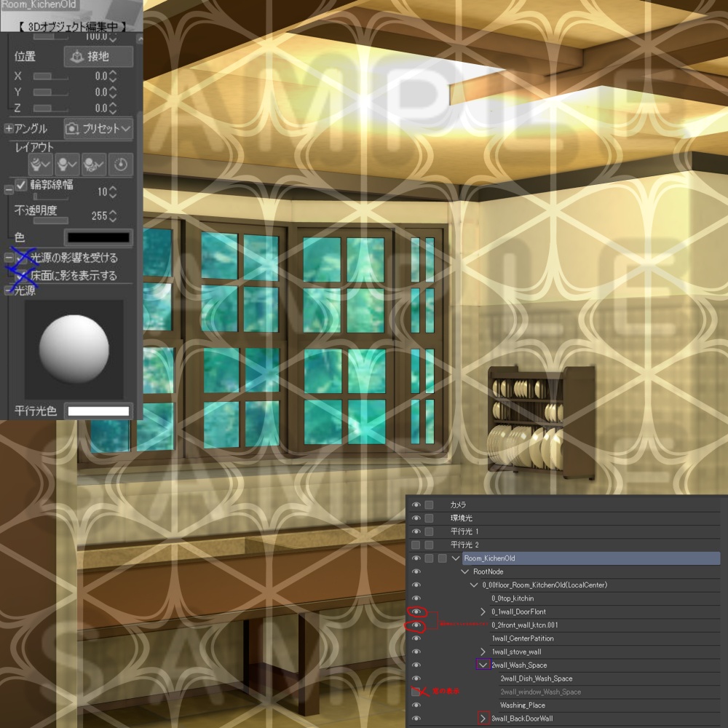Click the opacity 255 stepper
Viewport: 728px width, 728px height.
(112, 216)
